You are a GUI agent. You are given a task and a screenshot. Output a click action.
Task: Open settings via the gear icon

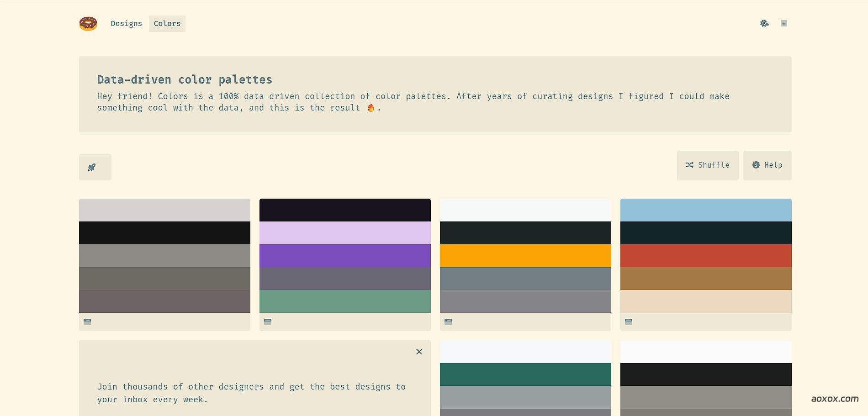[x=764, y=23]
